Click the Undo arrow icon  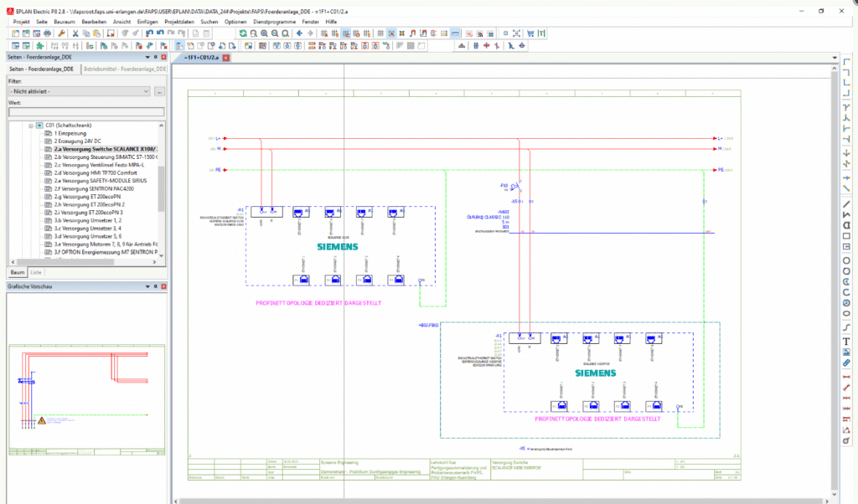[149, 32]
